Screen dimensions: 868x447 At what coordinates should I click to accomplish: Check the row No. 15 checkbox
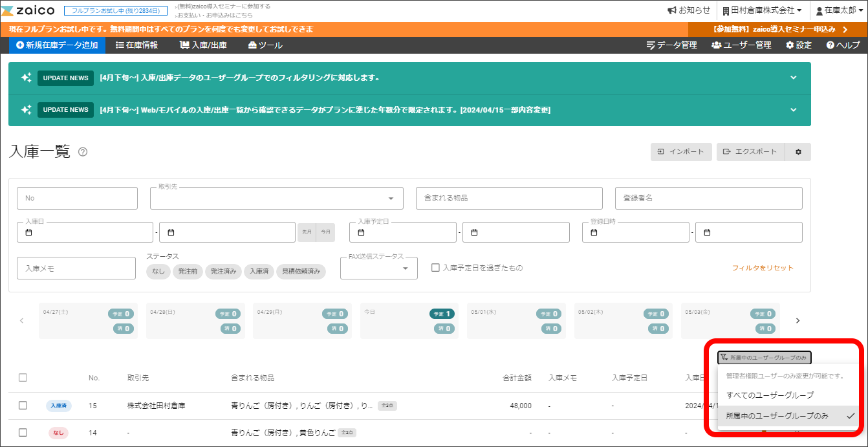[23, 406]
